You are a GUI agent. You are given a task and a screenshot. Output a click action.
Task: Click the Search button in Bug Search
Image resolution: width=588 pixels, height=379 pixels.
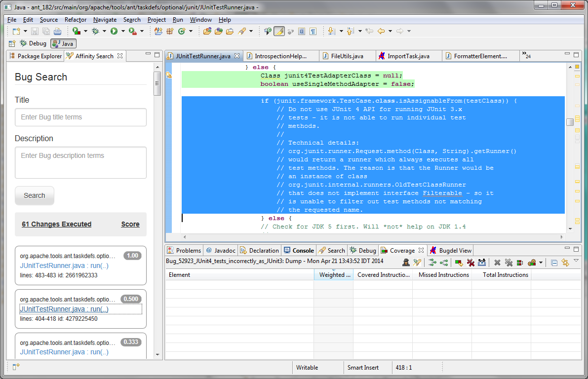coord(35,196)
